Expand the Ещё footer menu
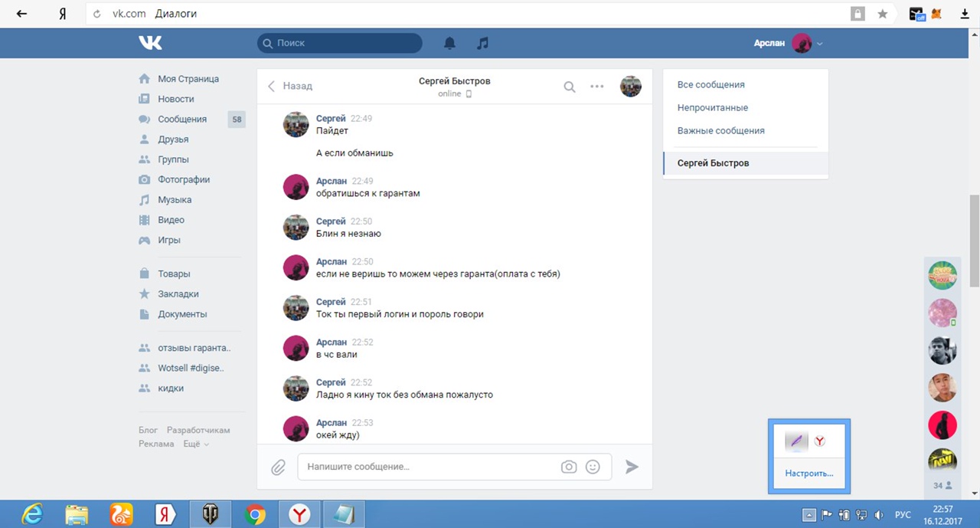The width and height of the screenshot is (980, 528). 195,444
